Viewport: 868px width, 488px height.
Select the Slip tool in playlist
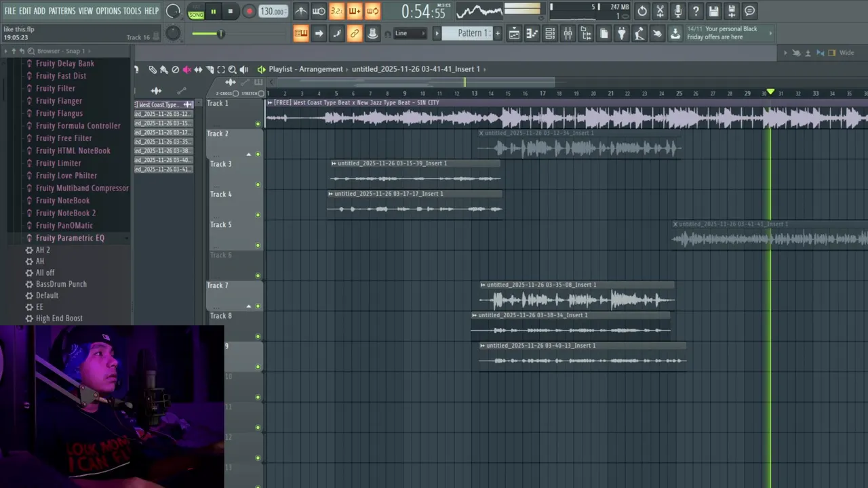point(198,69)
